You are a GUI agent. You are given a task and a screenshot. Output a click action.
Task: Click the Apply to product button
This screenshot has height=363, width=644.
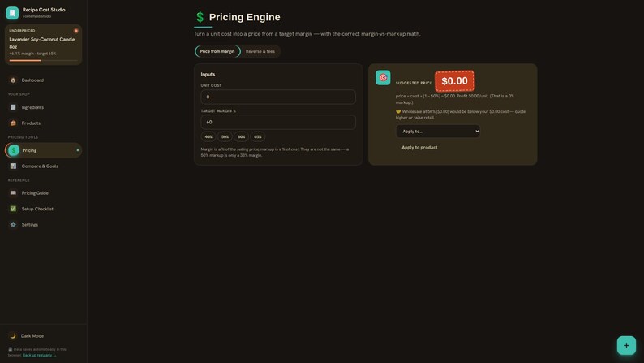pos(419,148)
